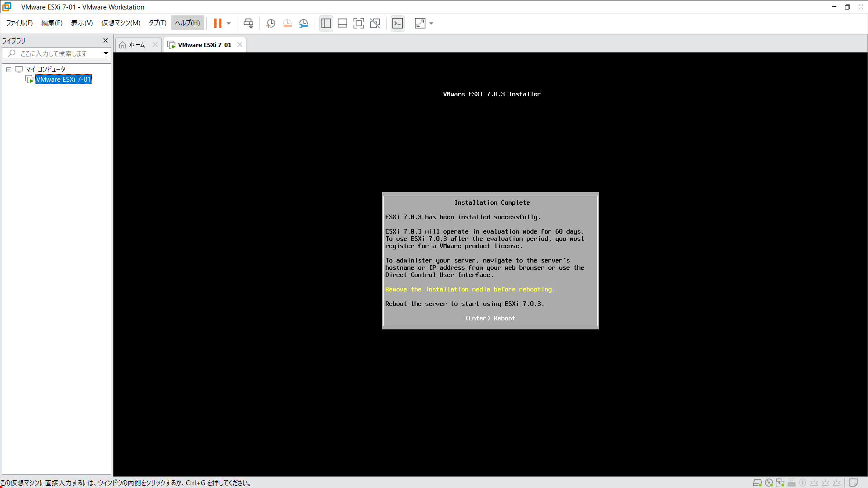
Task: Enter full screen mode
Action: (x=359, y=23)
